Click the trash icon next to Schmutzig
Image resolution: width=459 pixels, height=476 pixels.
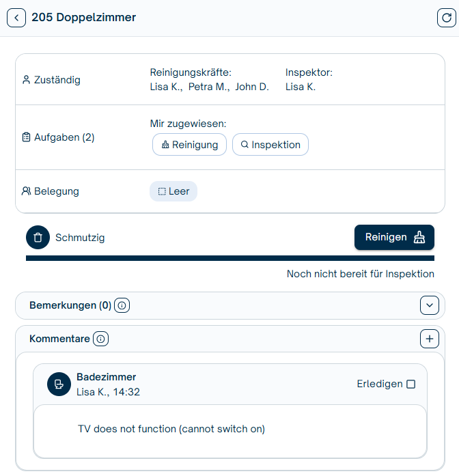click(x=38, y=238)
